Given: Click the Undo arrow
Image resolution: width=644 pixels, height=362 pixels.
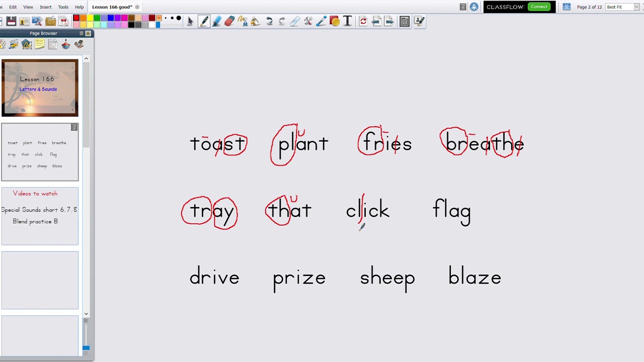Looking at the screenshot, I should 269,21.
